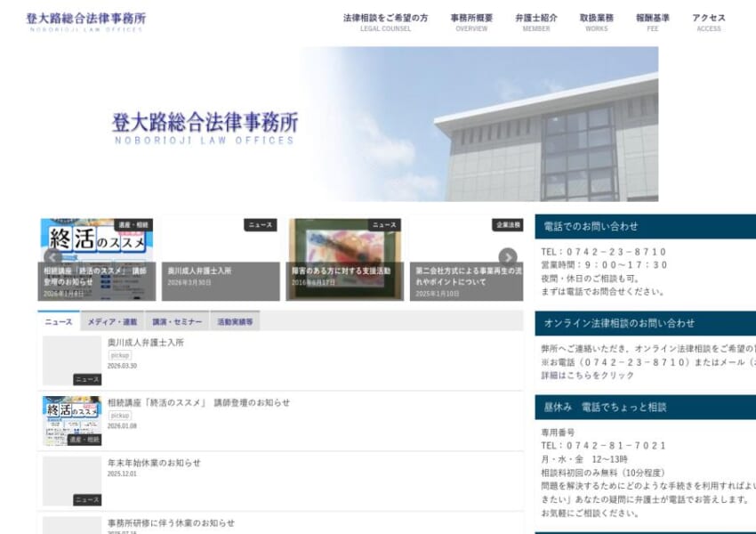The image size is (756, 534).
Task: Click the 終活のススメ list thumbnail
Action: 72,421
